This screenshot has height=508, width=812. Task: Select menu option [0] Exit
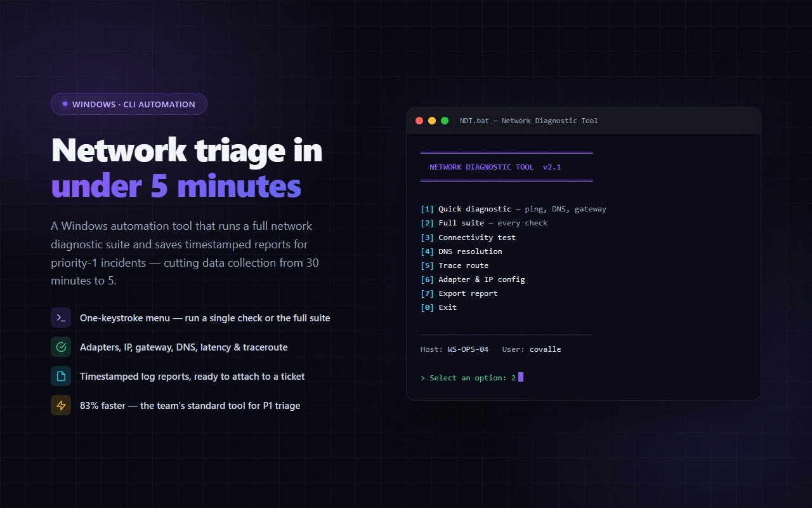coord(438,307)
